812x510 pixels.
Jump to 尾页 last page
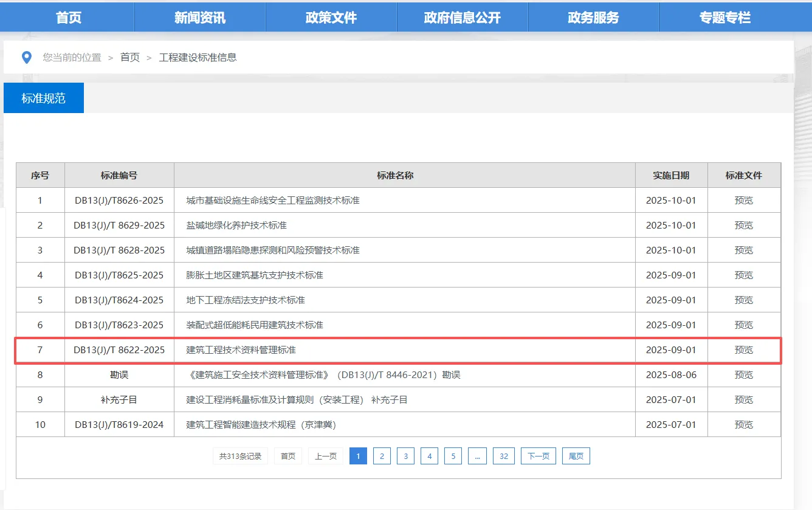click(x=575, y=455)
